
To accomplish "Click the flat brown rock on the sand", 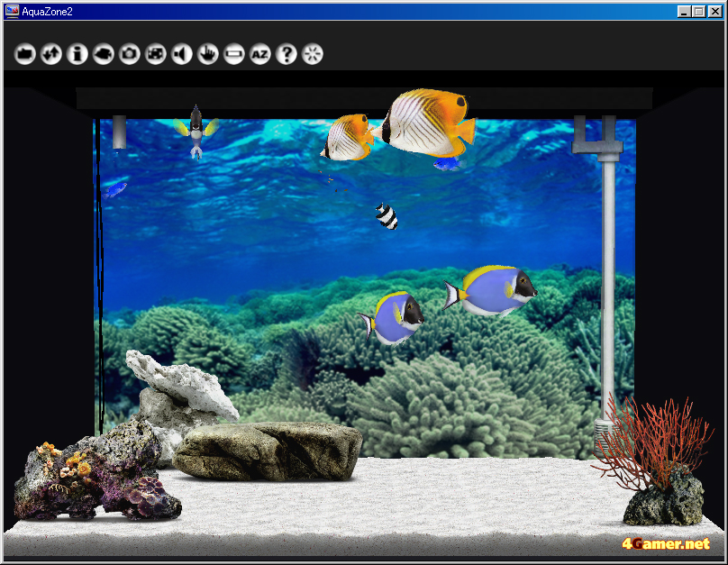I will click(x=268, y=450).
